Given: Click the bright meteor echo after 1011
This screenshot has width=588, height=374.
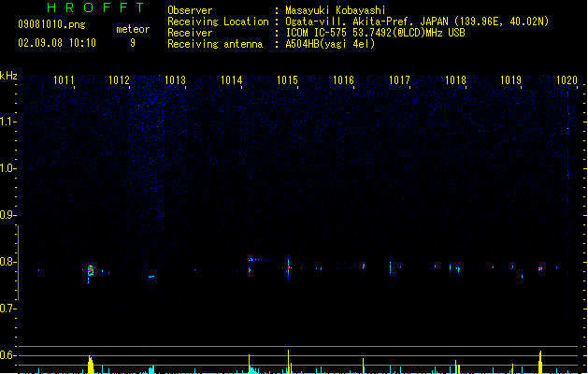Looking at the screenshot, I should [x=90, y=270].
